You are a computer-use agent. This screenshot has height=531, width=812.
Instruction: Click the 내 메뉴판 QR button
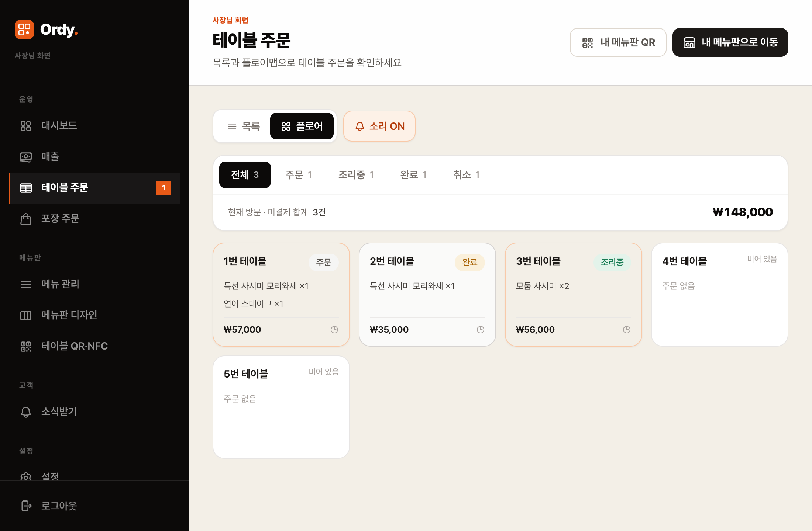pyautogui.click(x=618, y=42)
